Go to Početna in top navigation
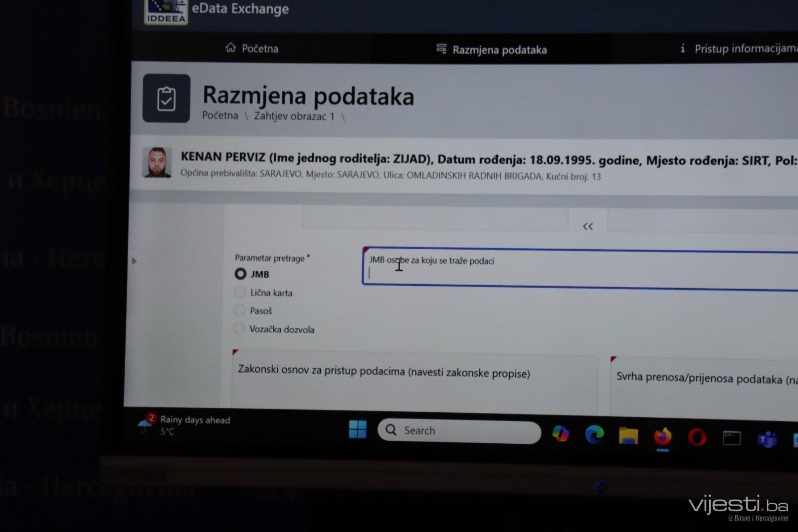 [x=252, y=48]
